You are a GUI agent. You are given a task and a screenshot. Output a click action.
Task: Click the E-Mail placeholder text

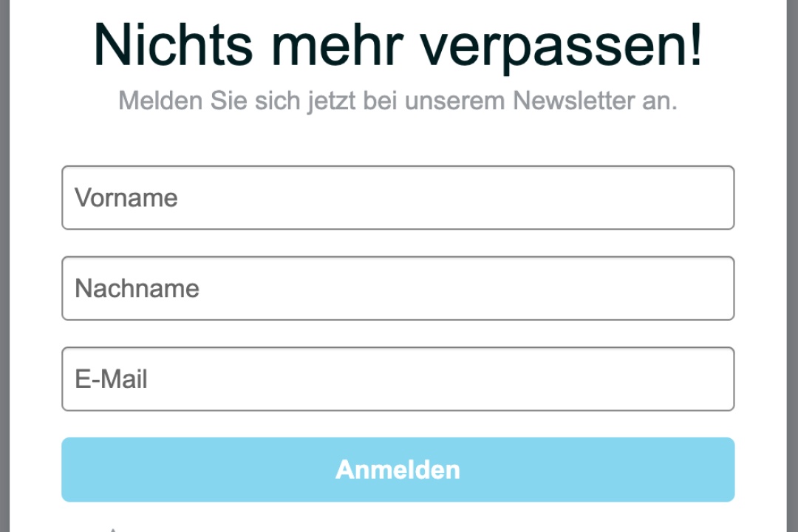111,378
